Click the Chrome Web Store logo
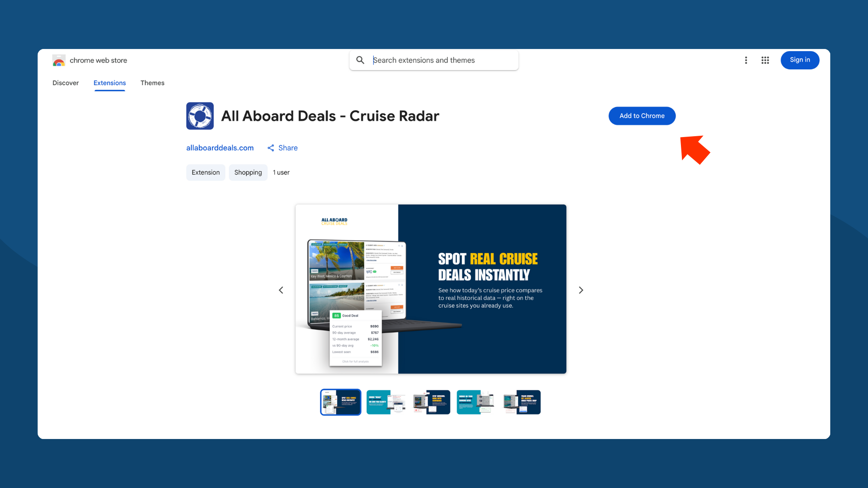The width and height of the screenshot is (868, 488). click(59, 60)
